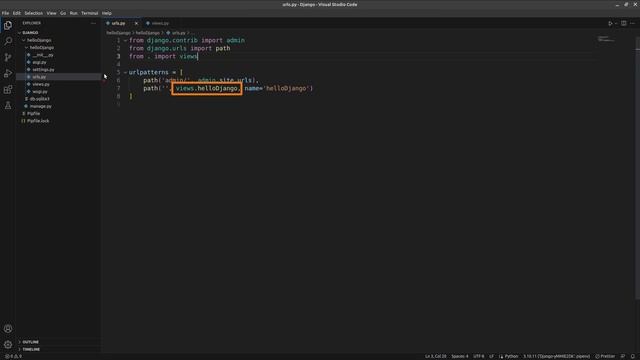Open the Selection menu

[33, 13]
